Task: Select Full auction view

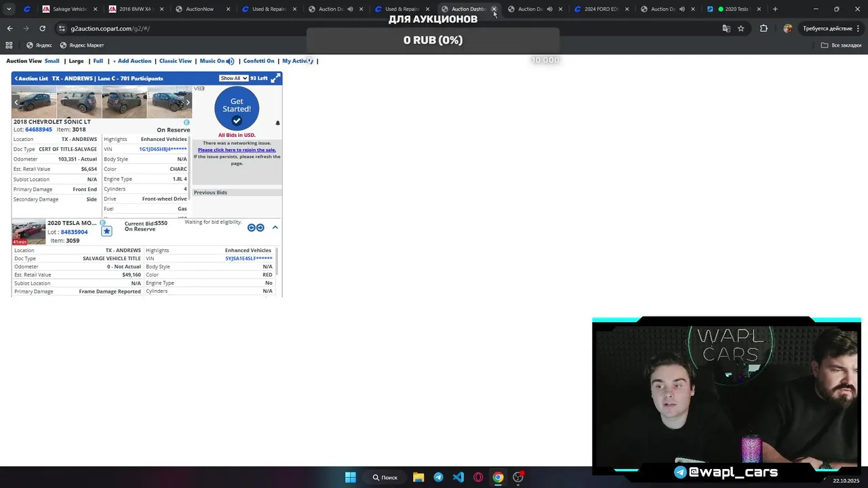Action: point(98,61)
